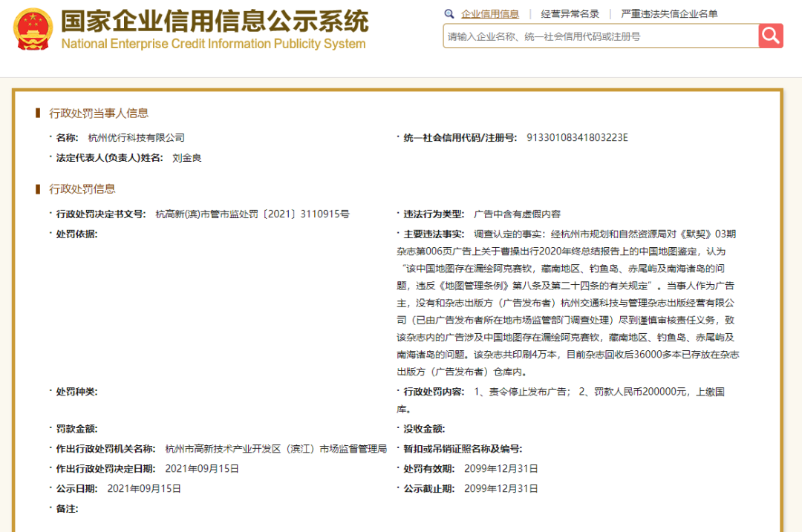Click the 行政处罚决定书文号 label
Viewport: 802px width, 532px height.
tap(101, 214)
